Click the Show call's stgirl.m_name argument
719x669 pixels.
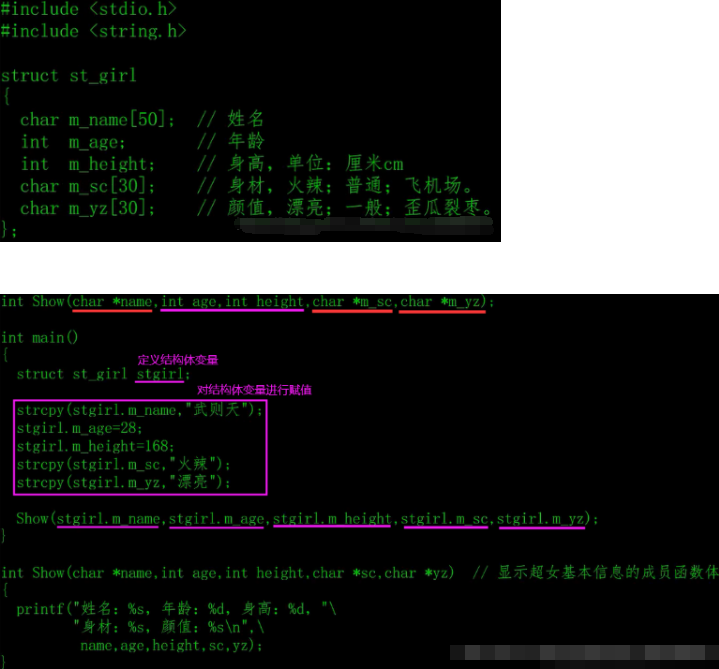coord(108,519)
